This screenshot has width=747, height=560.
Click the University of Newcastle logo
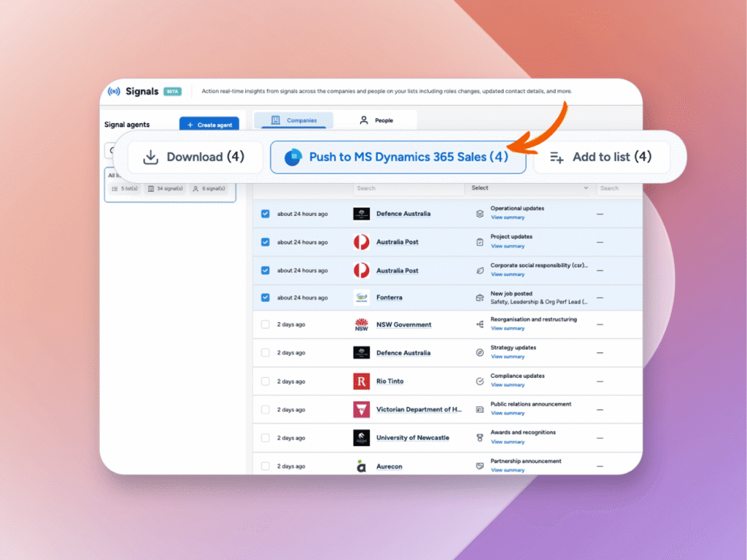[x=361, y=438]
